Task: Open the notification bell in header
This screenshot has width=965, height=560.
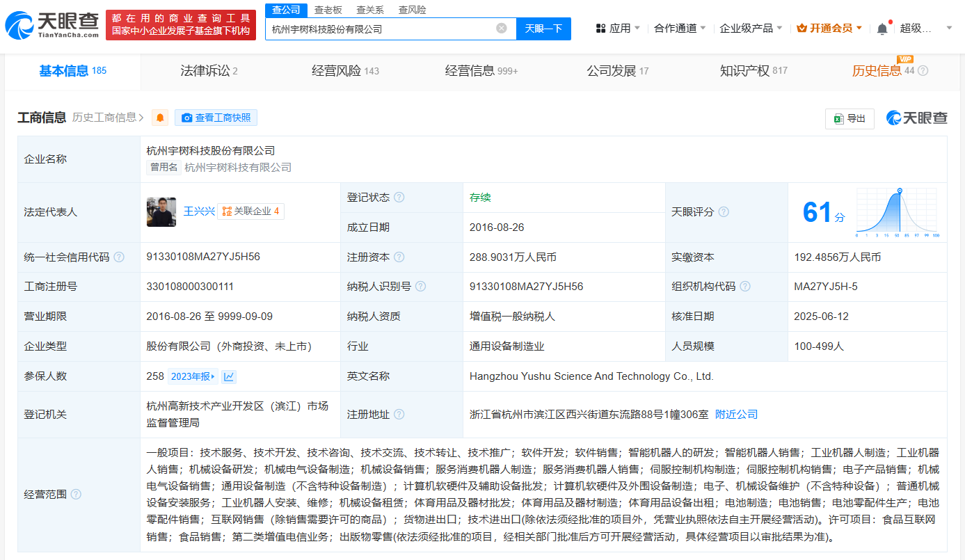Action: [x=882, y=29]
